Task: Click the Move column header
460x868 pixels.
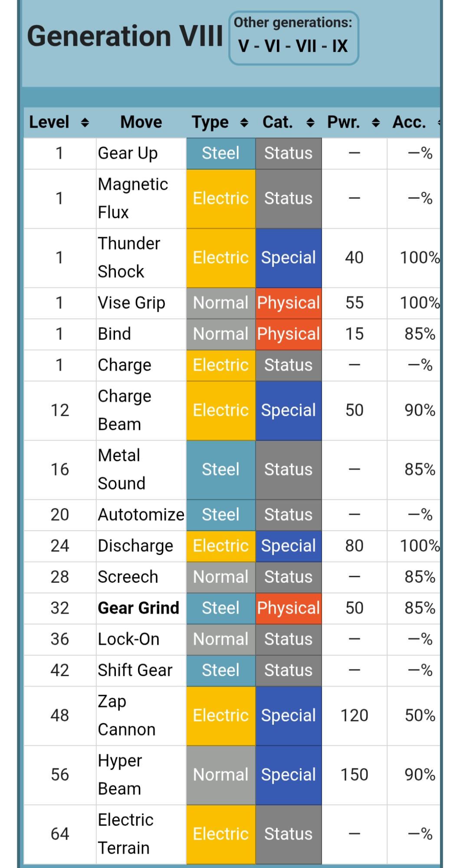Action: pos(141,122)
